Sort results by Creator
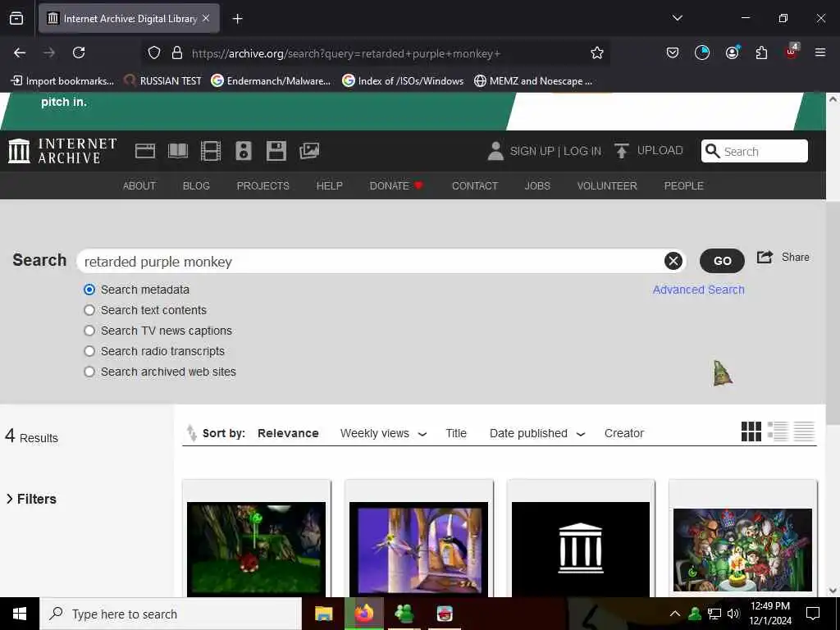Image resolution: width=840 pixels, height=630 pixels. click(x=624, y=433)
